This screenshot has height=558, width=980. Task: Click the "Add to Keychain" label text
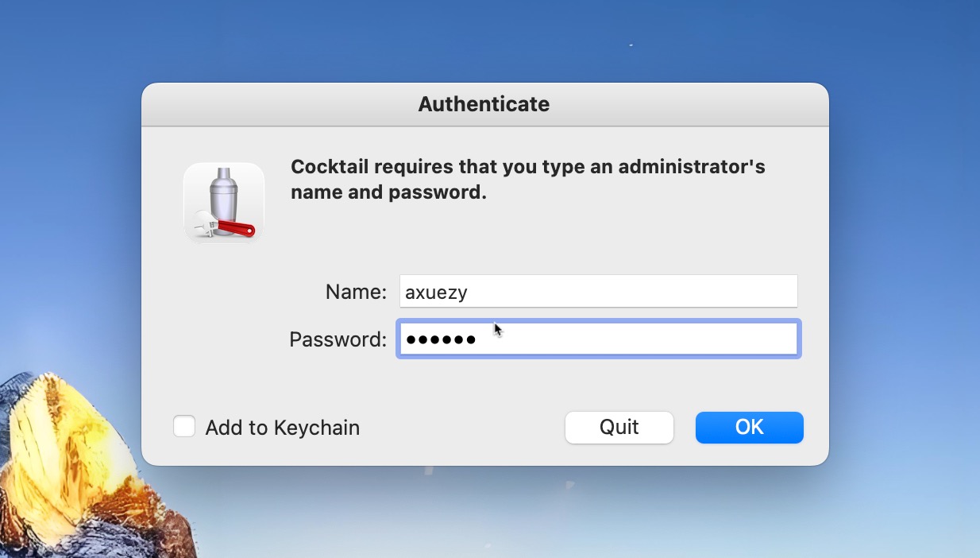tap(282, 428)
